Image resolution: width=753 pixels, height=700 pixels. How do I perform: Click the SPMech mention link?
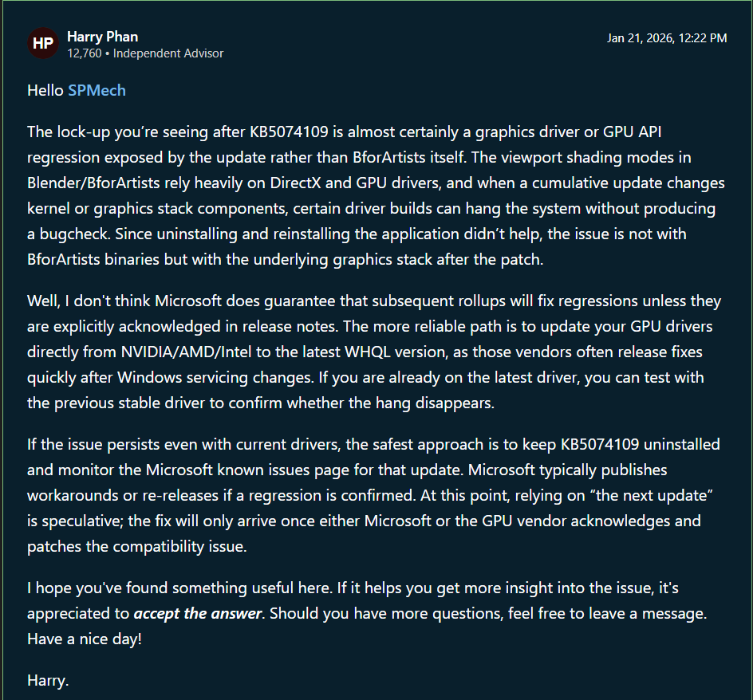97,90
